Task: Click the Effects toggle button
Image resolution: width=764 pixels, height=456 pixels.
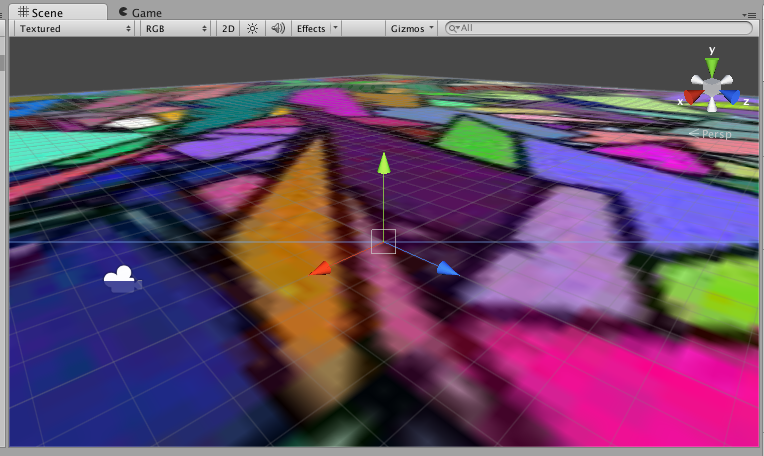Action: 311,29
